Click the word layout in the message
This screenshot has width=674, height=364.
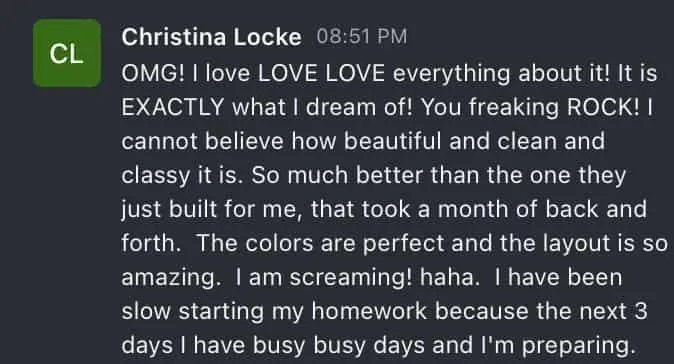pyautogui.click(x=577, y=244)
